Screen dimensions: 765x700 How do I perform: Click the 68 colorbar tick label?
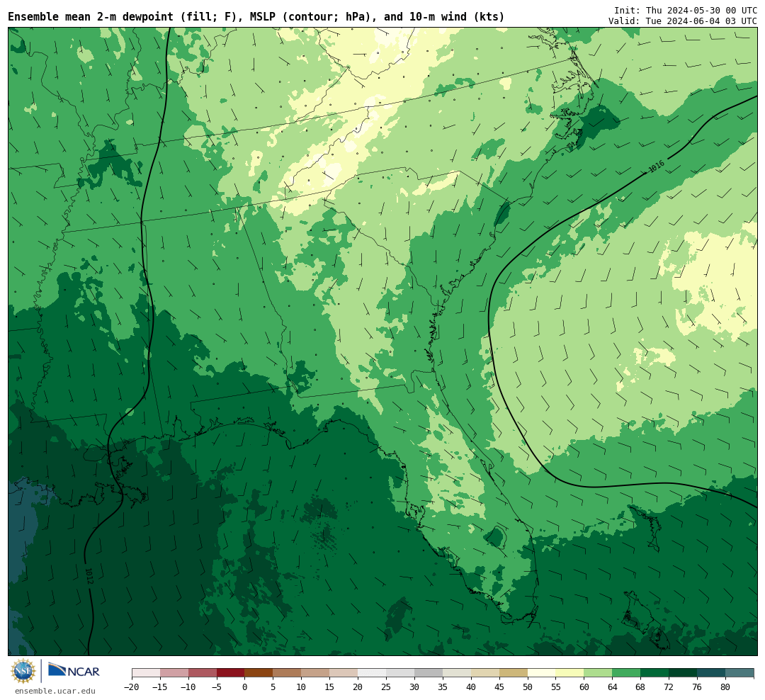click(641, 687)
